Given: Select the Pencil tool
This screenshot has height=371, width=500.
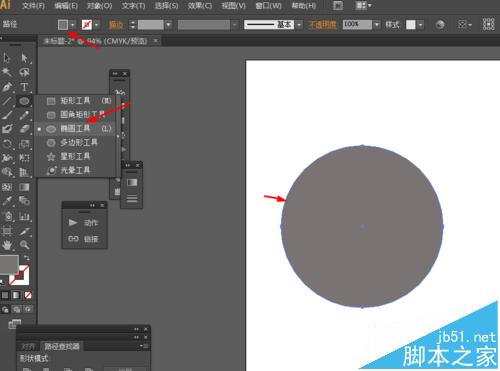Looking at the screenshot, I should point(24,115).
